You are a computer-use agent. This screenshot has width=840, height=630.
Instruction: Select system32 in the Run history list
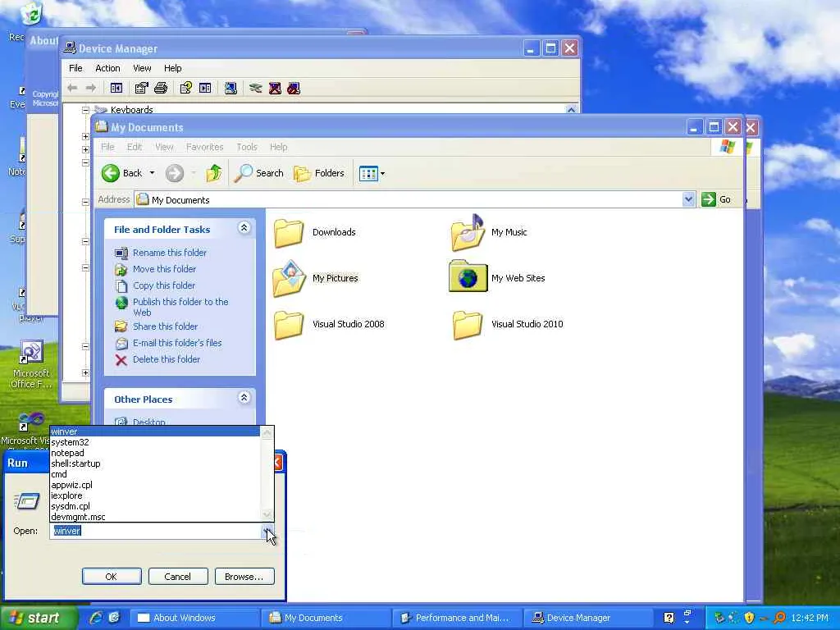(155, 442)
